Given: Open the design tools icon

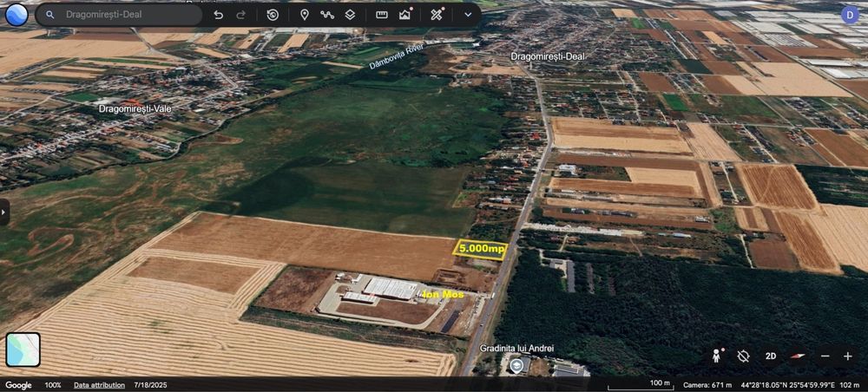Looking at the screenshot, I should pyautogui.click(x=437, y=15).
